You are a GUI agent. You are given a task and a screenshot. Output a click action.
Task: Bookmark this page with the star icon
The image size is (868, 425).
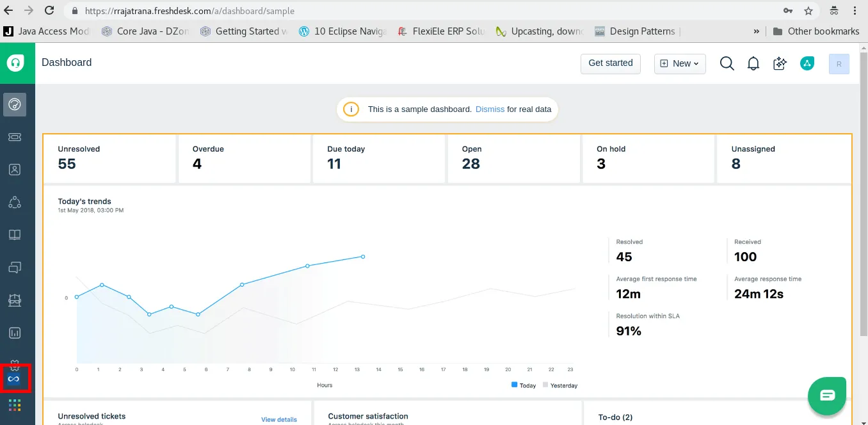point(808,11)
